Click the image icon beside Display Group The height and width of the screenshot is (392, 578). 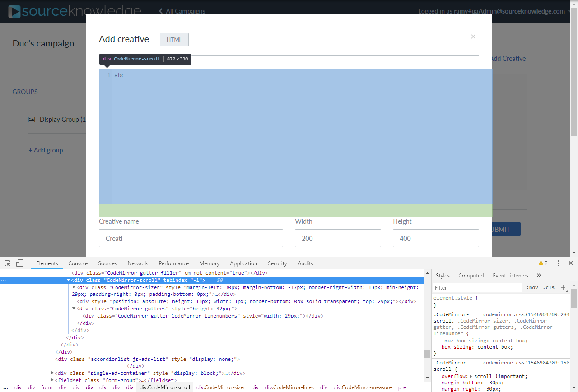(x=31, y=119)
